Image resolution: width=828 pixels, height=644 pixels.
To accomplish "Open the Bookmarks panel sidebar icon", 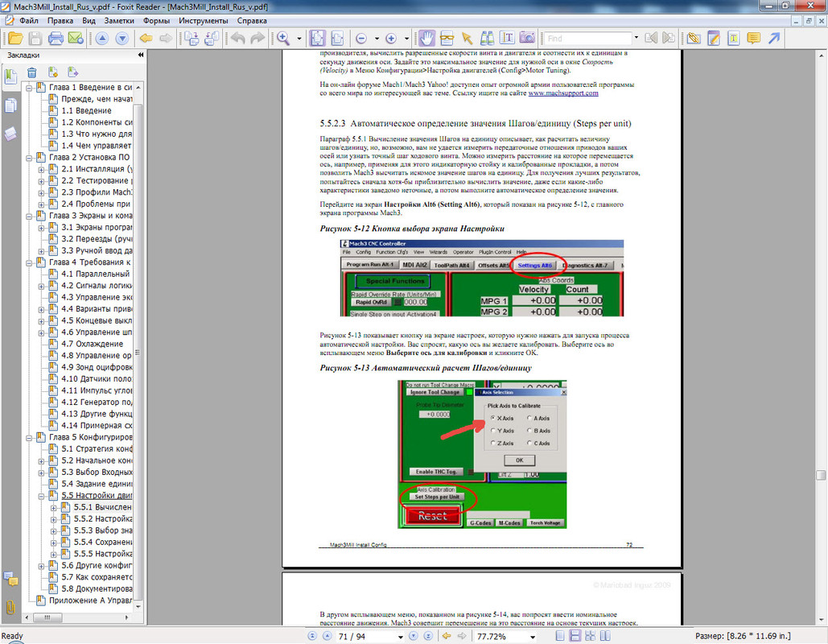I will click(x=10, y=76).
